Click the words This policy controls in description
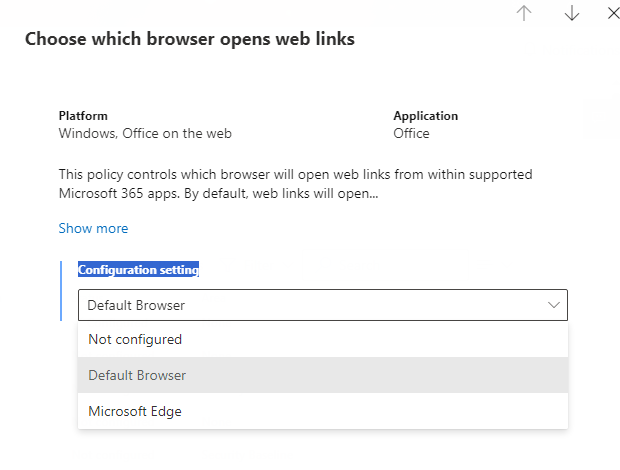Viewport: 620px width, 470px height. click(116, 174)
